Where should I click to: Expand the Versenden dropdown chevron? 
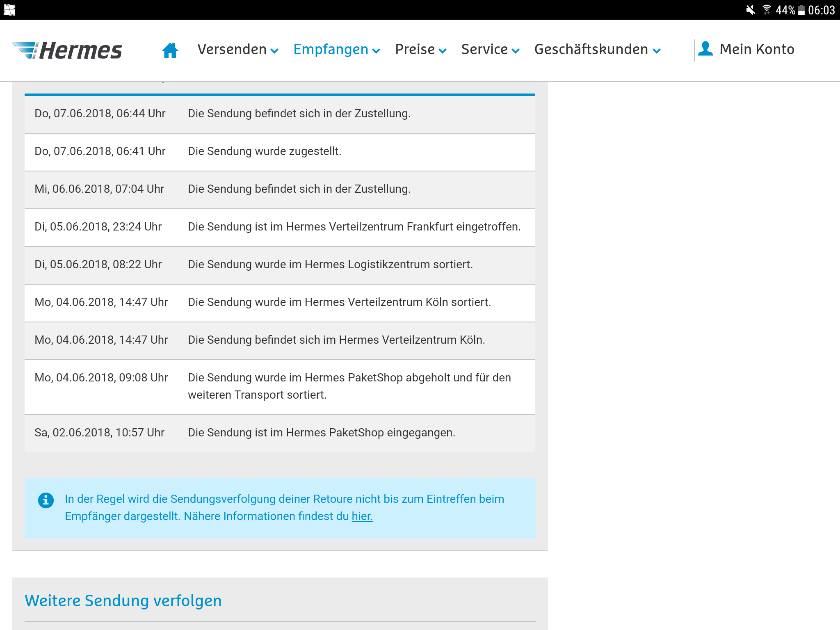point(275,51)
